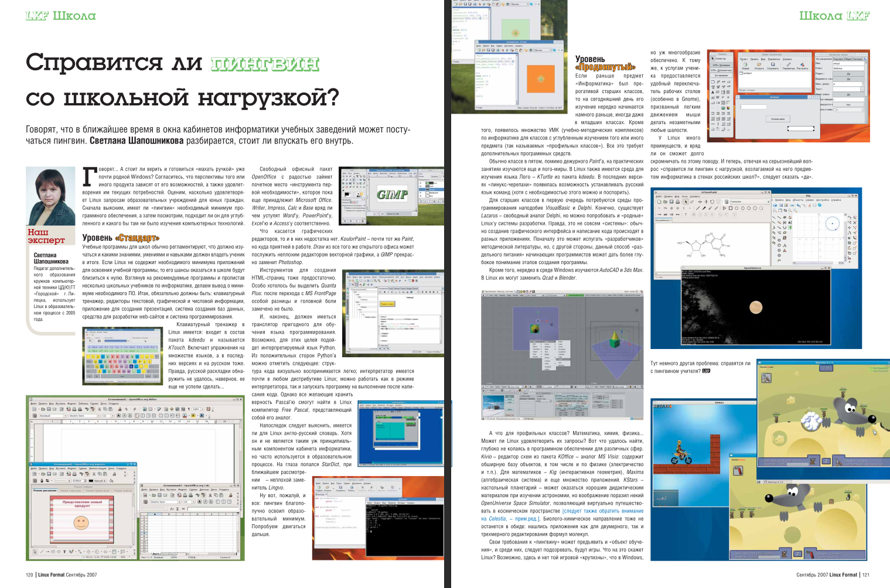Click the Print icon in OpenOffice Writer toolbar
890x588 pixels.
tap(74, 409)
